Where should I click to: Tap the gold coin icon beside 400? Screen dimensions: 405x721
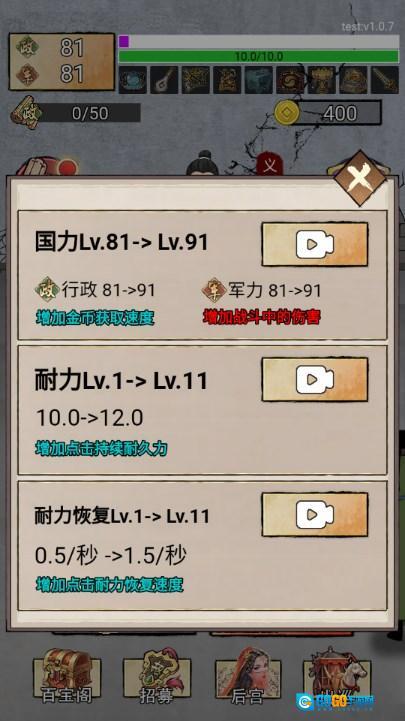[x=286, y=113]
